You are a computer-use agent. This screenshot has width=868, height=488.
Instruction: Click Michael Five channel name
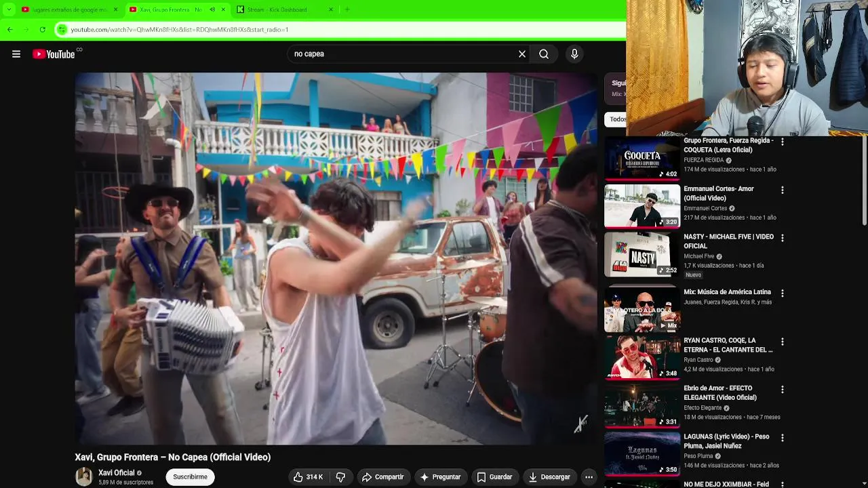[x=698, y=257]
